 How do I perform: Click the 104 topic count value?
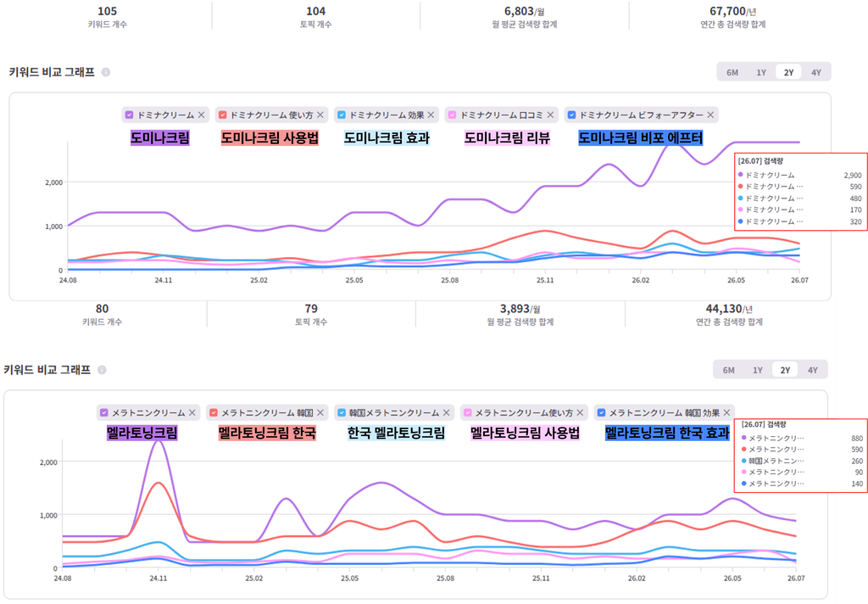[315, 11]
